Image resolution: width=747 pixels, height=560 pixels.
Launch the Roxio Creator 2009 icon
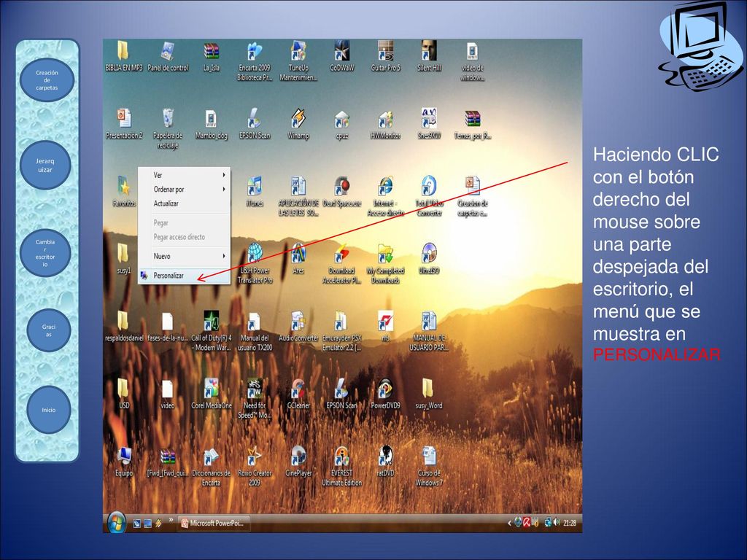(x=255, y=456)
